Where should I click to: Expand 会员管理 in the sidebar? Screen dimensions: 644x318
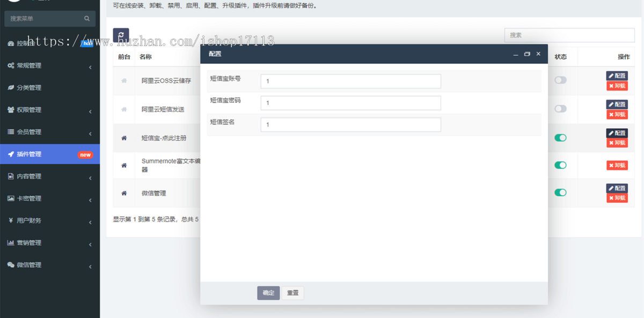[49, 132]
